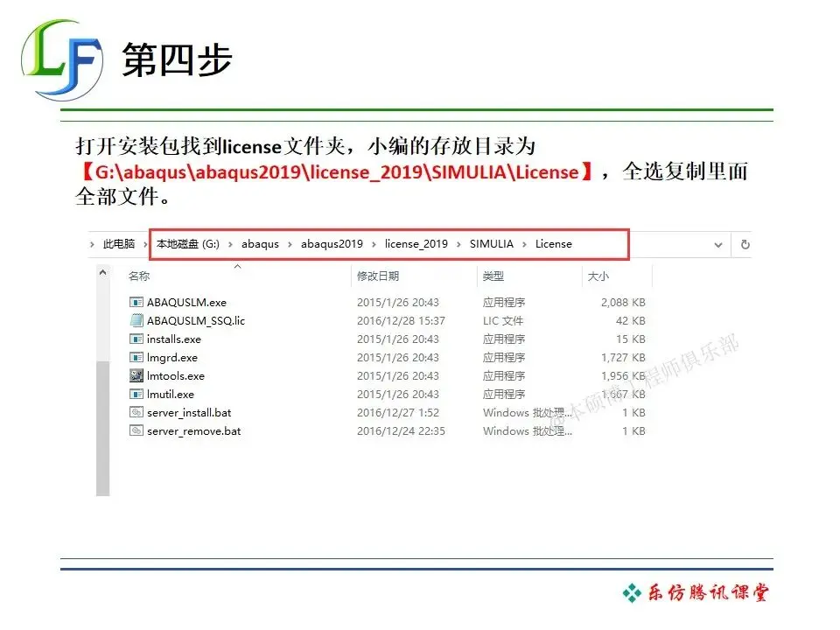
Task: Click the left pane scrollbar thumb
Action: pos(103,429)
